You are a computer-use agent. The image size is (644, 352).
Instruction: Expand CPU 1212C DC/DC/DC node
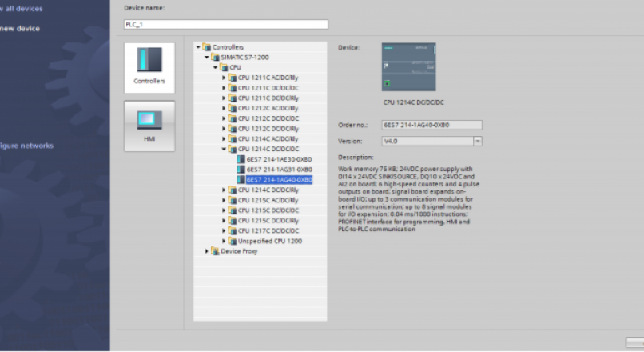pyautogui.click(x=224, y=118)
